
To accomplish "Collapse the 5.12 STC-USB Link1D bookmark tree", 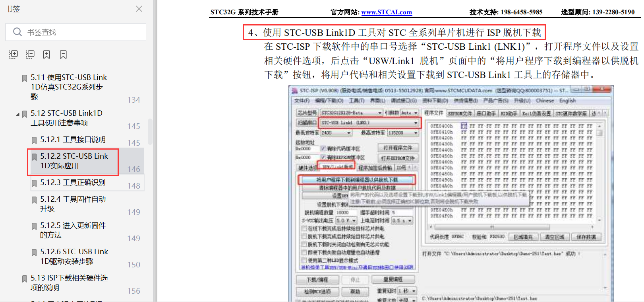I will coord(17,115).
